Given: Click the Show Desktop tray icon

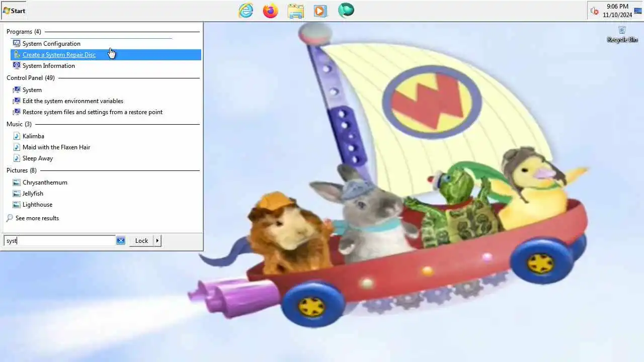Looking at the screenshot, I should pos(638,11).
